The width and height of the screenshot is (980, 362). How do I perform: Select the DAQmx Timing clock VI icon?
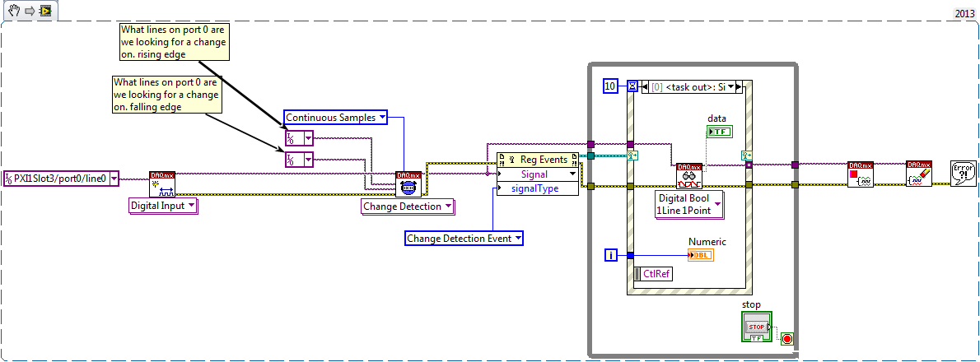tap(408, 185)
